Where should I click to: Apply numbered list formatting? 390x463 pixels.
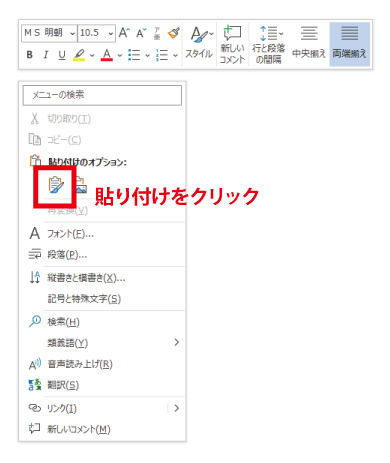point(162,55)
